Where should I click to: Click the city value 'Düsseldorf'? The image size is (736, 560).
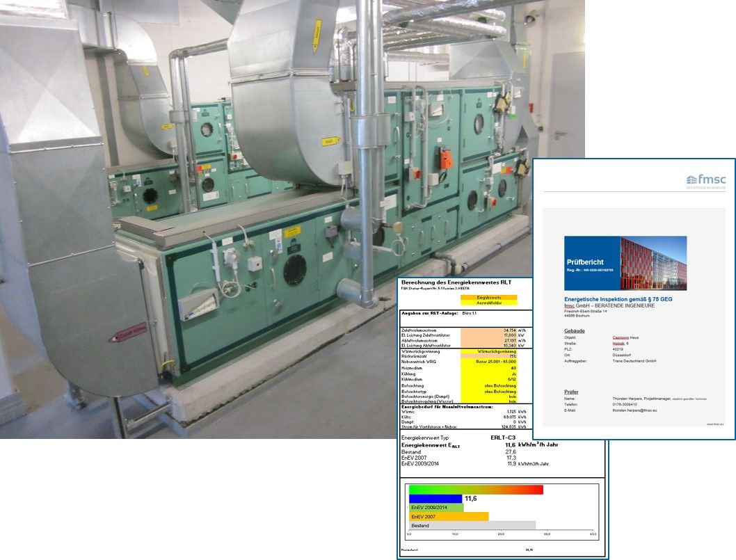[x=621, y=355]
